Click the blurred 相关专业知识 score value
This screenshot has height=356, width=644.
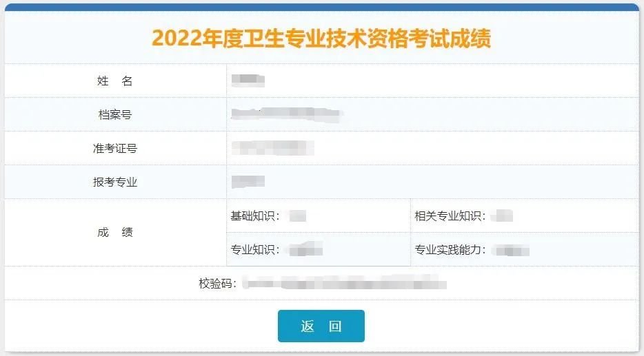[x=504, y=216]
